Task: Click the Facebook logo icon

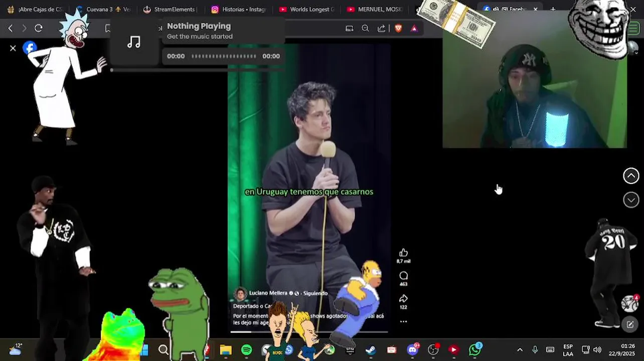Action: click(x=30, y=48)
